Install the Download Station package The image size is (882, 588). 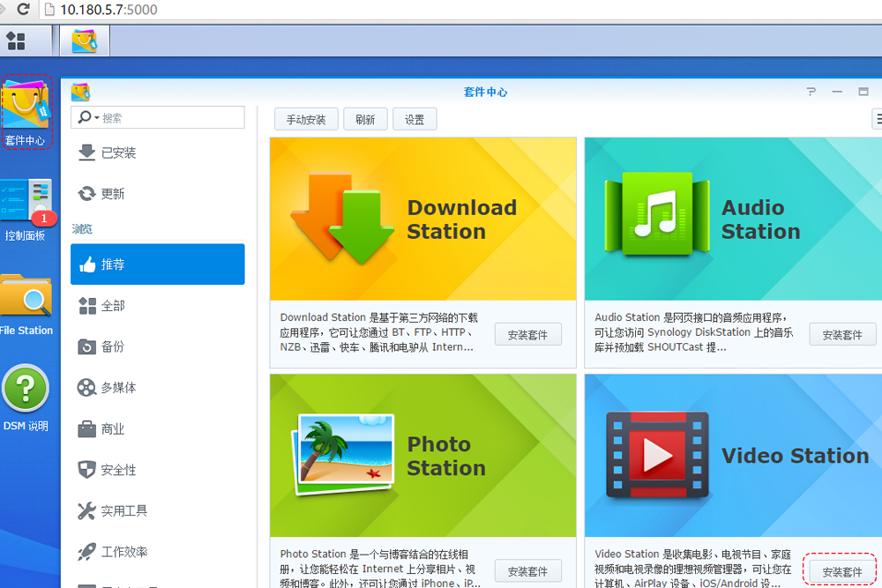(x=527, y=335)
